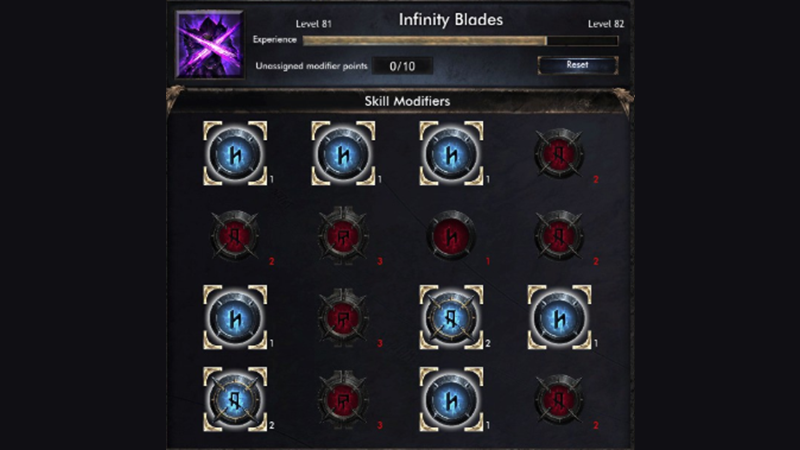Toggle bottom row's blue crossed-swords cost-2 modifier
800x450 pixels.
[x=235, y=399]
